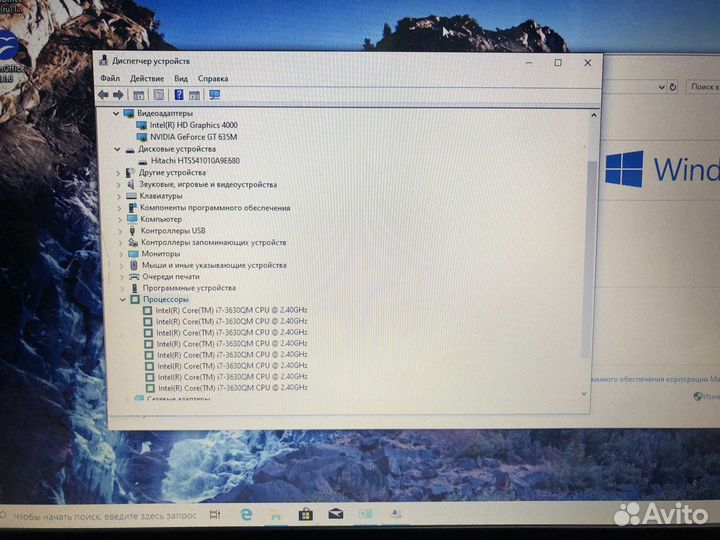The image size is (720, 540).
Task: Select the Очереди печати printer icon
Action: coord(134,276)
